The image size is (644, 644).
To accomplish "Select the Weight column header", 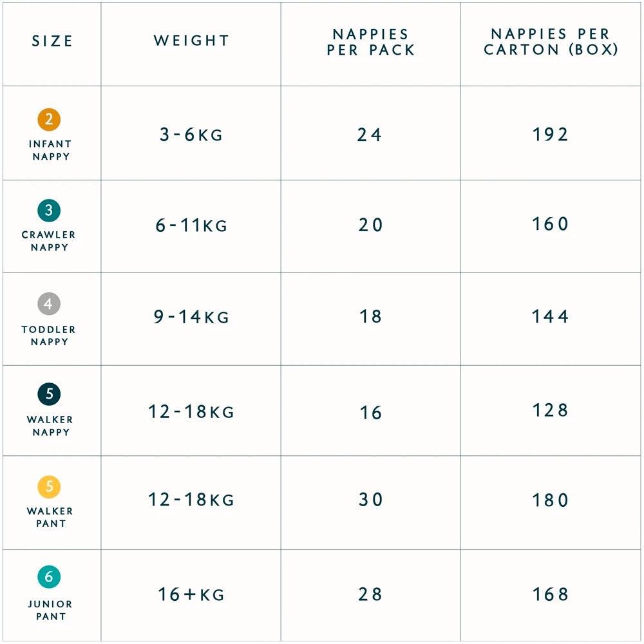I will point(191,41).
